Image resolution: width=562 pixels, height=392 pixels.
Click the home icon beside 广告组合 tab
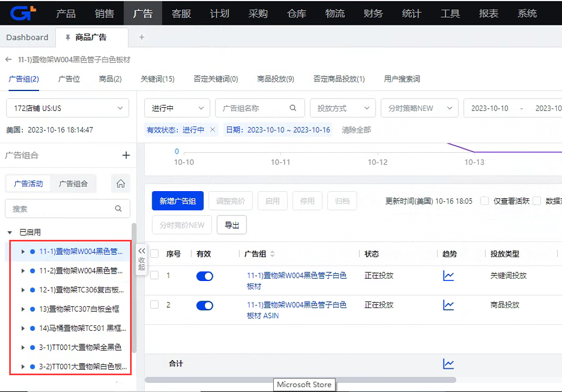tap(120, 184)
